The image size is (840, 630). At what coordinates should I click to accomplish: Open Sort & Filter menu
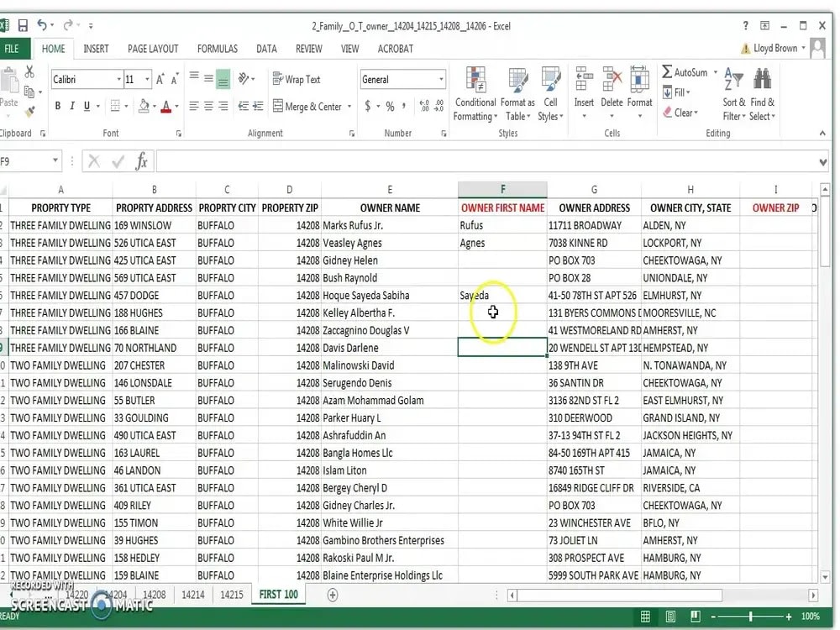pos(734,94)
